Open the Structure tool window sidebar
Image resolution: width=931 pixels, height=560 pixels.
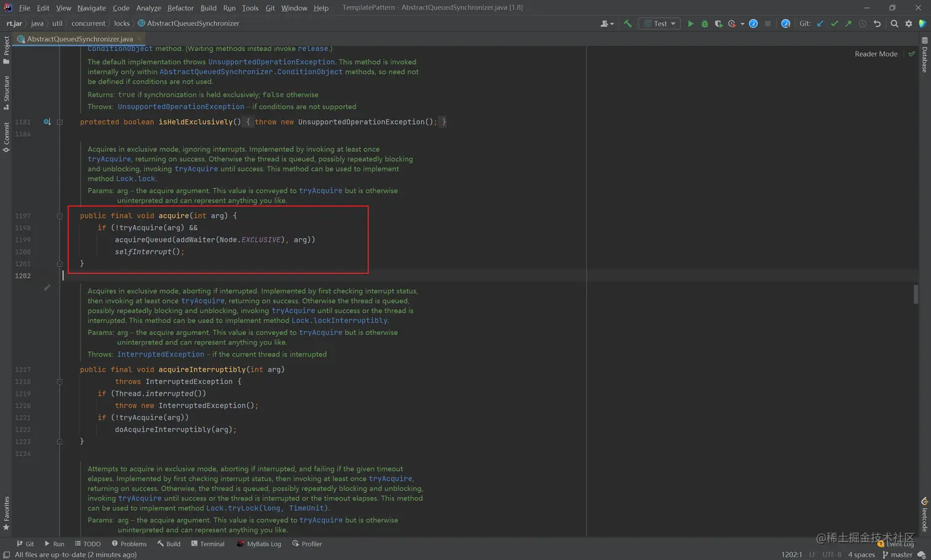6,93
